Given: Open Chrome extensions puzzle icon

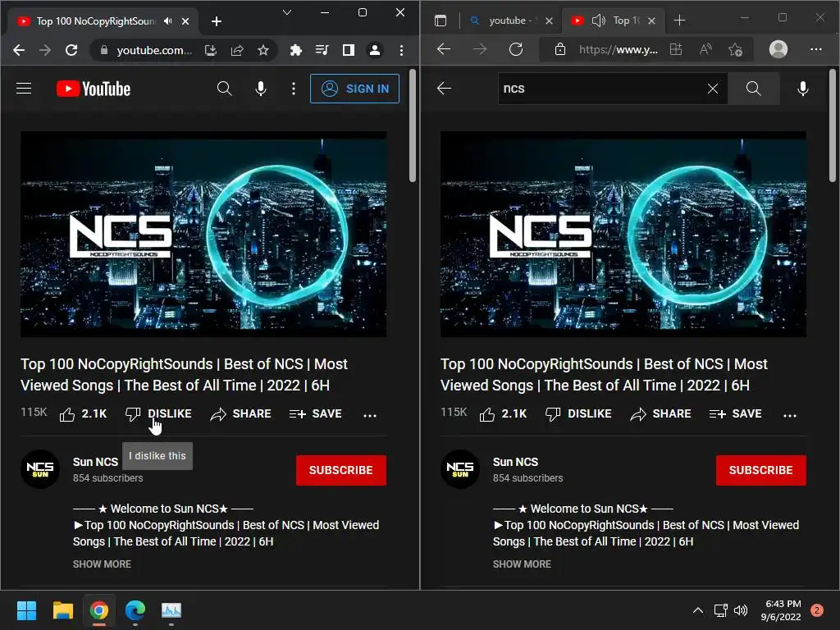Looking at the screenshot, I should pyautogui.click(x=295, y=50).
